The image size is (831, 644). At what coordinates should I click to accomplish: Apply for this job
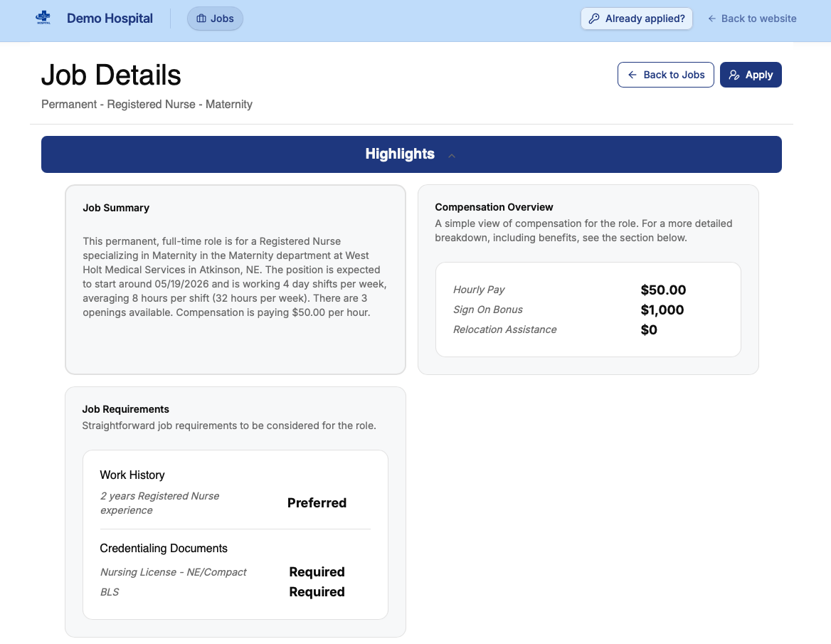751,75
